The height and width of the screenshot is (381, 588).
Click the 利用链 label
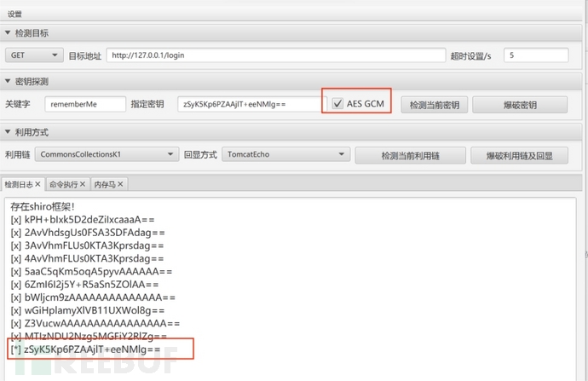coord(18,154)
